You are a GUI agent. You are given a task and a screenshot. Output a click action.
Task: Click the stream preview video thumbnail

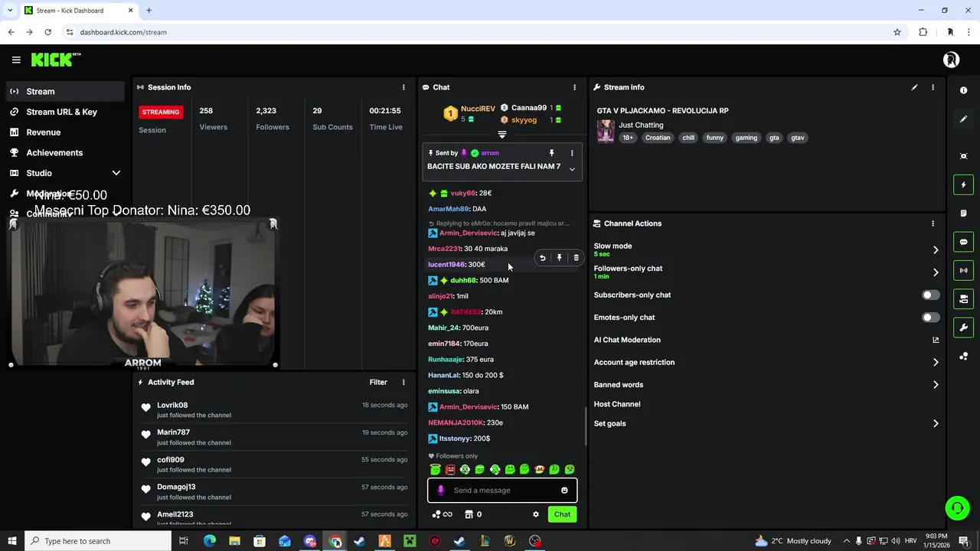(x=143, y=292)
